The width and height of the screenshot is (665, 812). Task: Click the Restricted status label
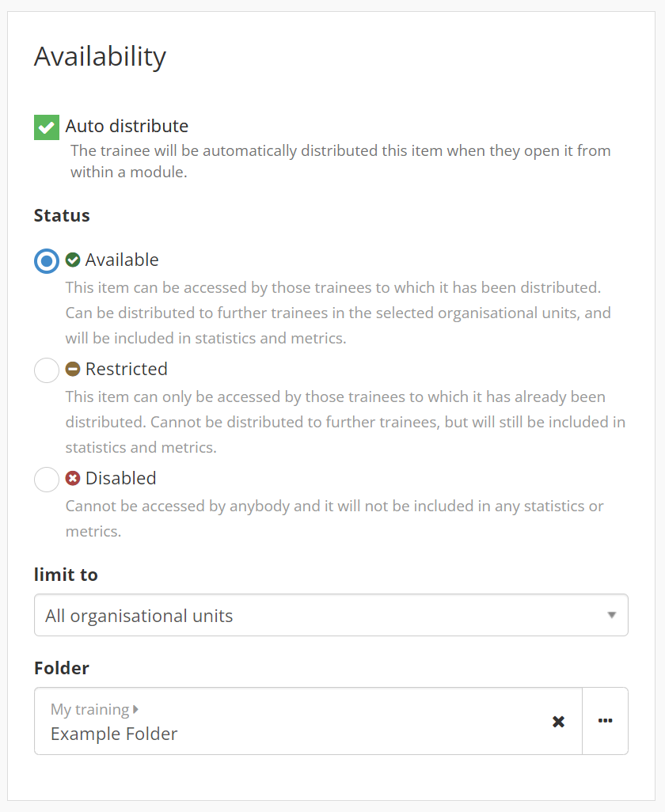tap(127, 370)
